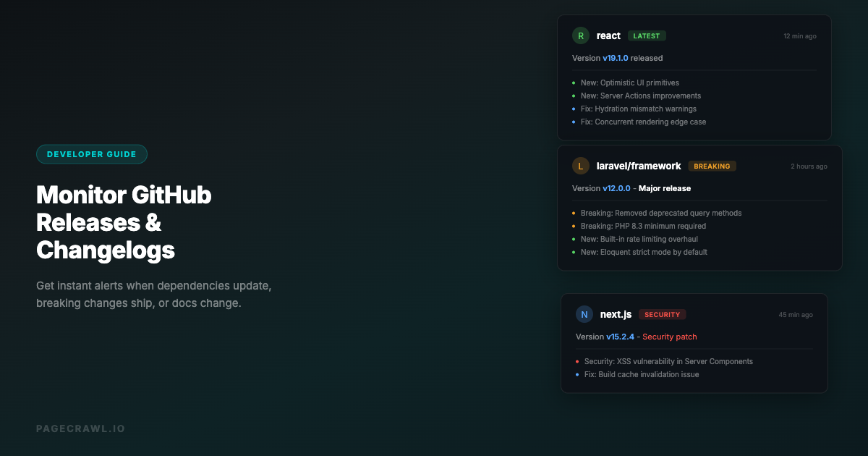Image resolution: width=868 pixels, height=456 pixels.
Task: Click 'Breaking: Removed deprecated query methods' item
Action: tap(661, 213)
